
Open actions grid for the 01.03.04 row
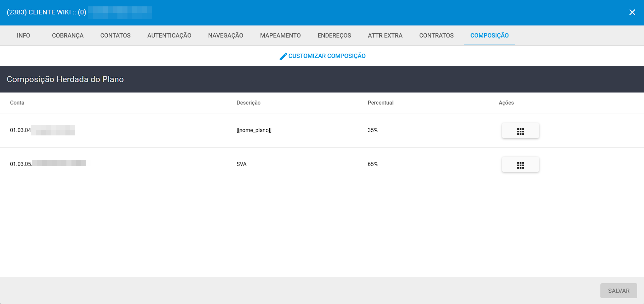coord(520,131)
